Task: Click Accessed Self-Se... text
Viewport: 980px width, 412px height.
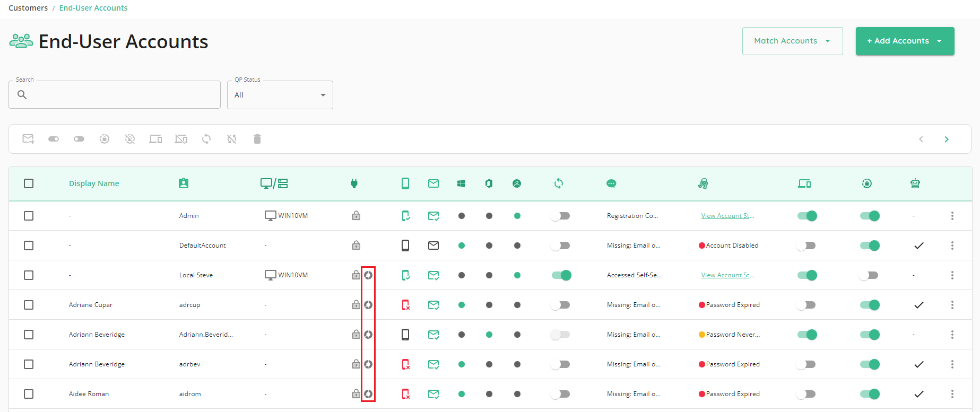Action: coord(634,275)
